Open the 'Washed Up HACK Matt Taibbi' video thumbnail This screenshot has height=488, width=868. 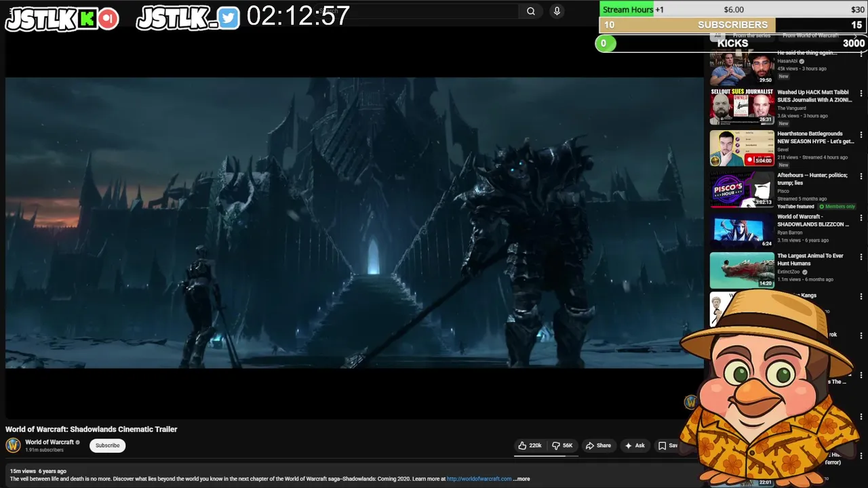click(x=742, y=106)
